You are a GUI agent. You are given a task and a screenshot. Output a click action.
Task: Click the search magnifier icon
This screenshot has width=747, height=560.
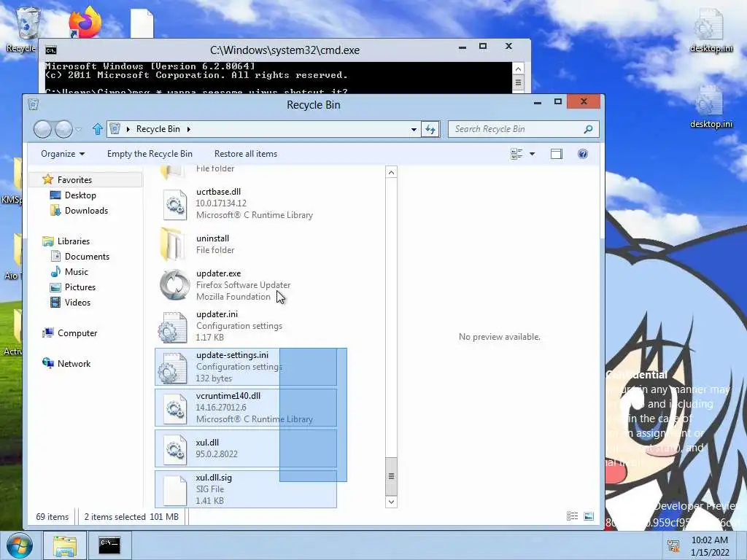[x=589, y=129]
